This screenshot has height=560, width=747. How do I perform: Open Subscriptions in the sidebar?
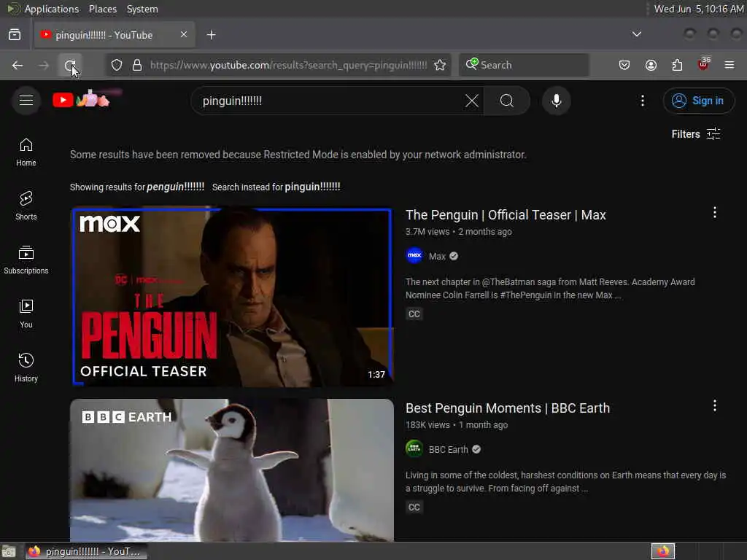[26, 260]
